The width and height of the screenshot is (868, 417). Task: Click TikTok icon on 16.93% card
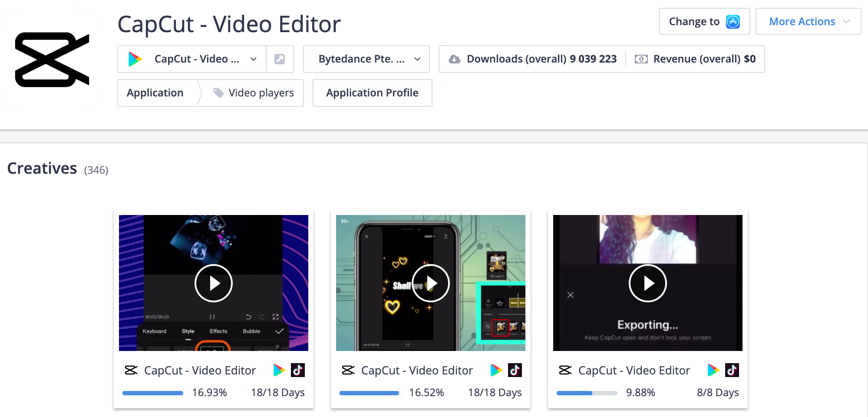point(298,370)
